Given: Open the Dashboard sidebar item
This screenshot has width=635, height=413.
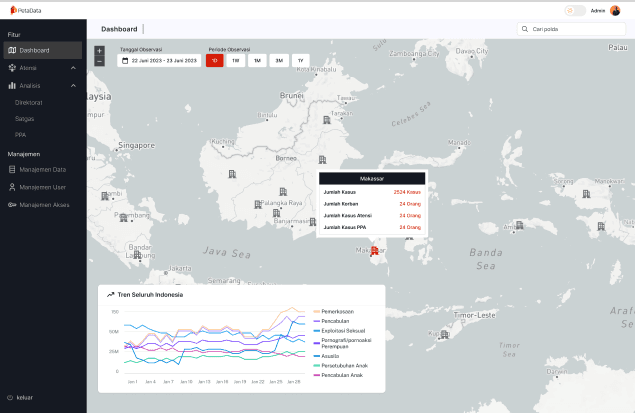Looking at the screenshot, I should tap(35, 50).
